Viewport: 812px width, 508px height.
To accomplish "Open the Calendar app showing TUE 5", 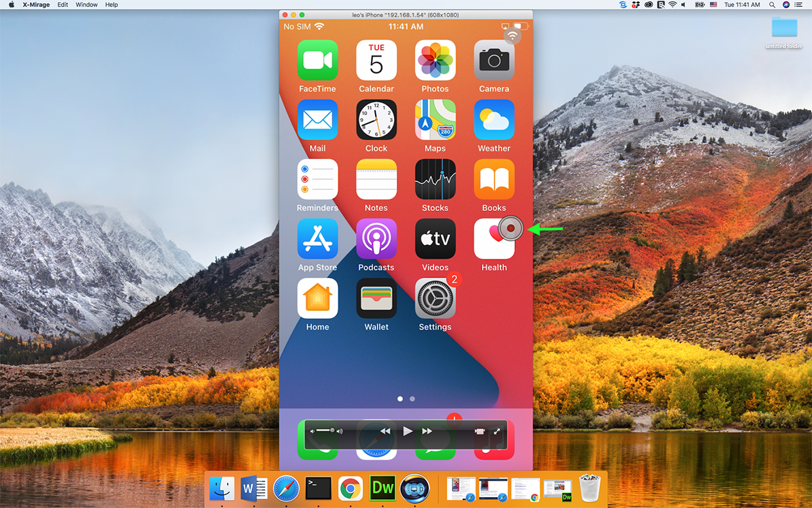I will point(376,60).
